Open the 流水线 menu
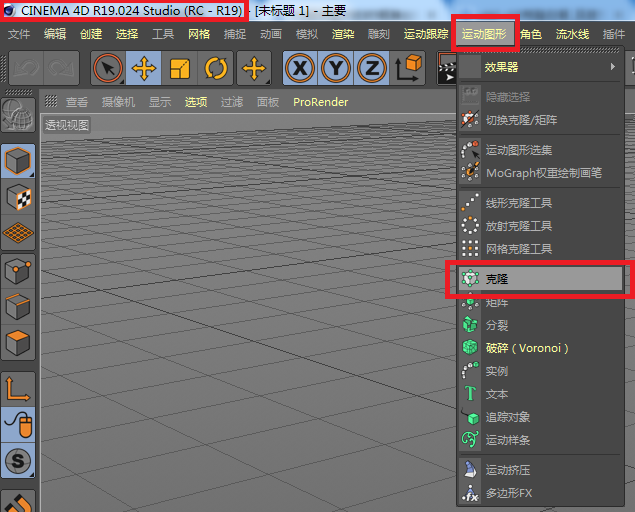Image resolution: width=635 pixels, height=512 pixels. click(x=572, y=34)
